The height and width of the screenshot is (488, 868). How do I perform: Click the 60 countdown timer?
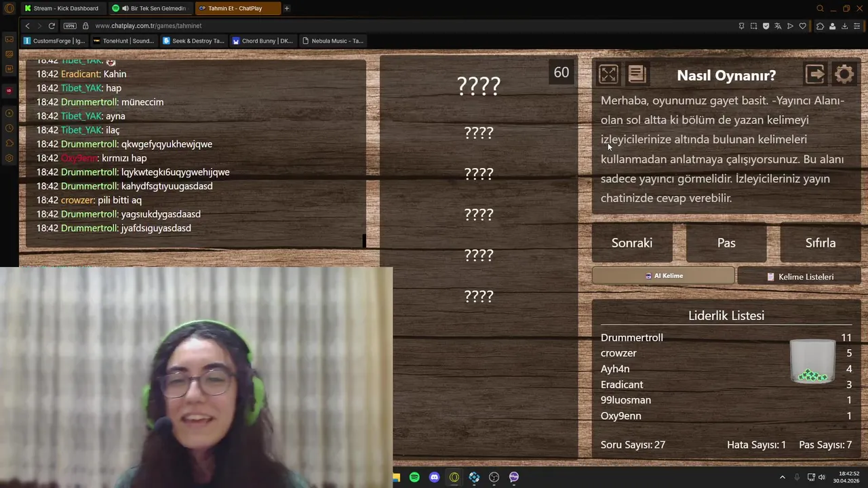pos(561,73)
